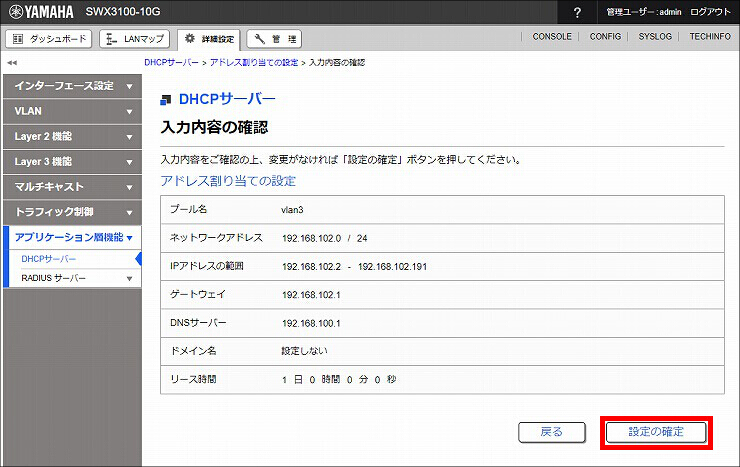740x467 pixels.
Task: Go to DHCPサーバー breadcrumb link
Action: point(171,63)
